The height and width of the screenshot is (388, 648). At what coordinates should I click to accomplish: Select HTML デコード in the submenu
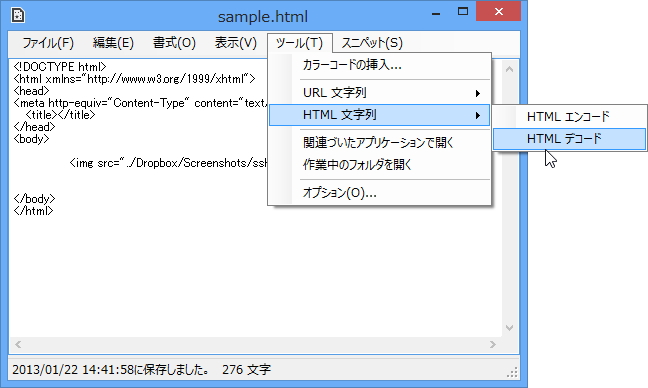tap(569, 139)
